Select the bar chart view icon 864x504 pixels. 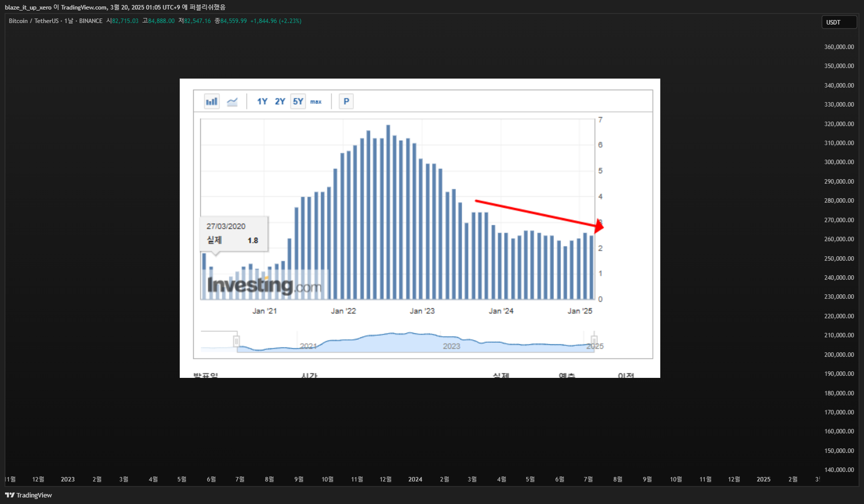[x=212, y=102]
